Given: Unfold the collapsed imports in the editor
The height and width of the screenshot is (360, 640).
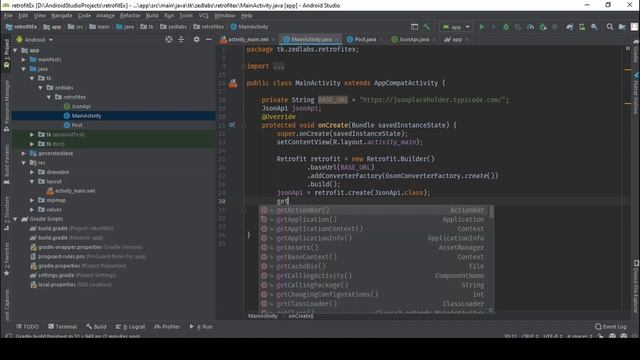Looking at the screenshot, I should (279, 66).
